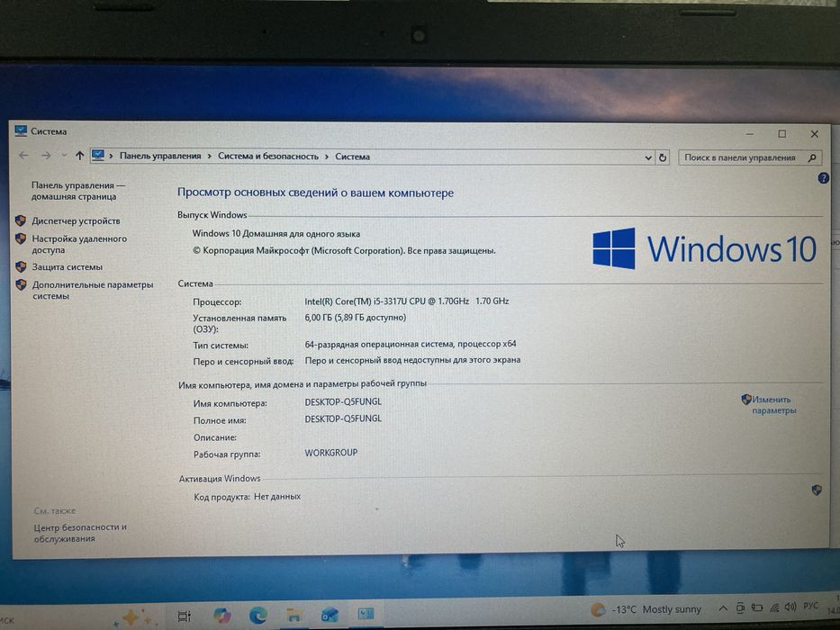
Task: Go to Панель управления домашняя страница
Action: click(x=77, y=191)
